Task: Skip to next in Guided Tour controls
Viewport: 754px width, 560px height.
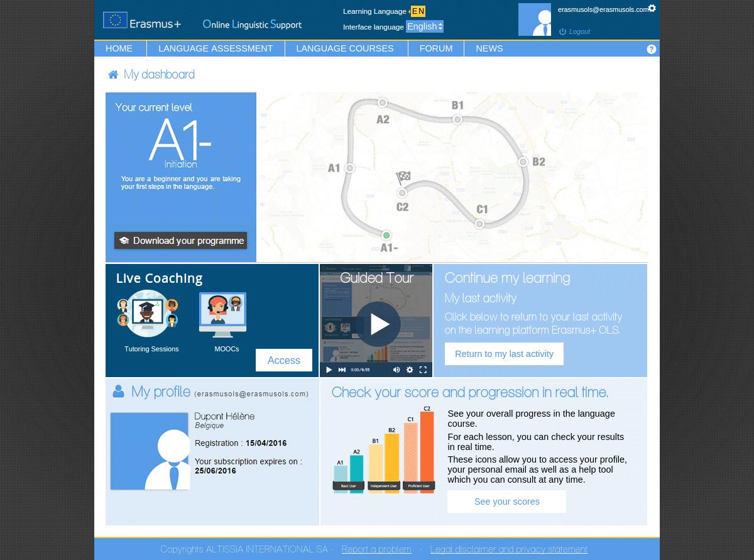Action: coord(342,370)
